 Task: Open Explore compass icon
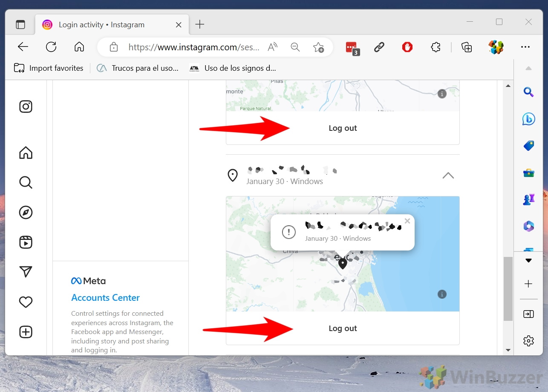(x=26, y=212)
